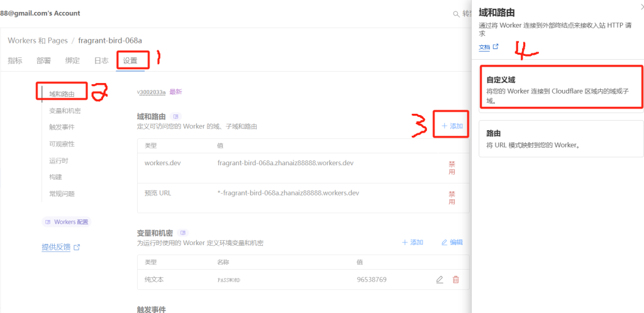
Task: Click the external icon next to 文档
Action: (496, 47)
